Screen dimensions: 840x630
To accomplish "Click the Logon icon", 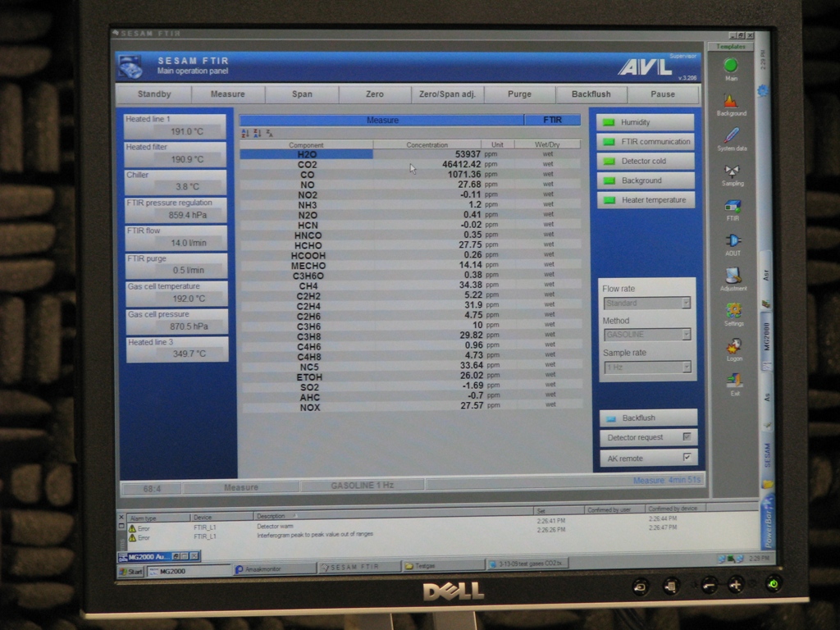I will point(734,346).
